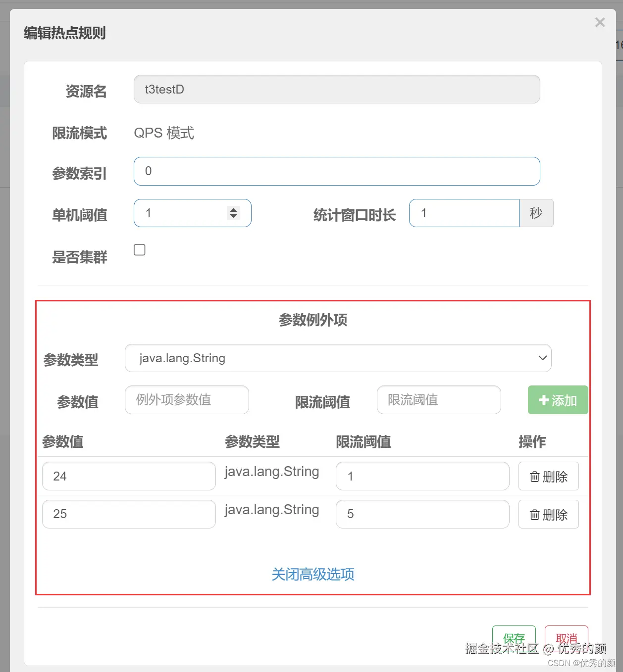The height and width of the screenshot is (672, 623).
Task: Click the red 取消 button
Action: [566, 638]
